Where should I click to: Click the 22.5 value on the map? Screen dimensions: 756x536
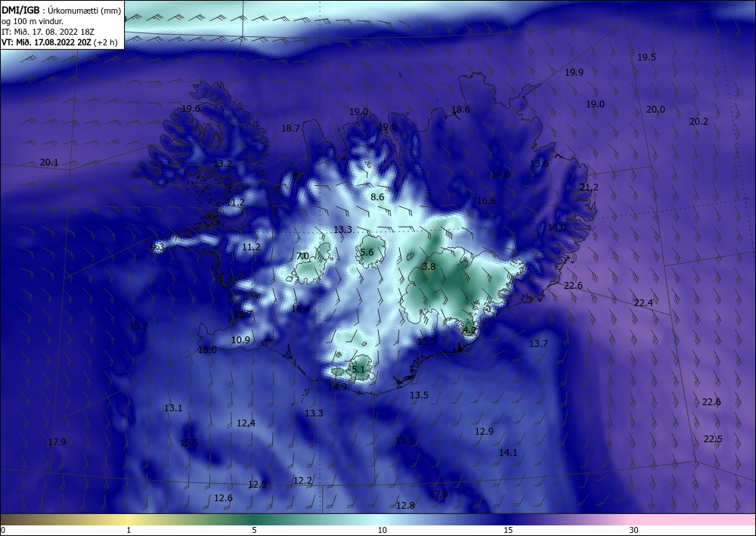click(x=713, y=439)
